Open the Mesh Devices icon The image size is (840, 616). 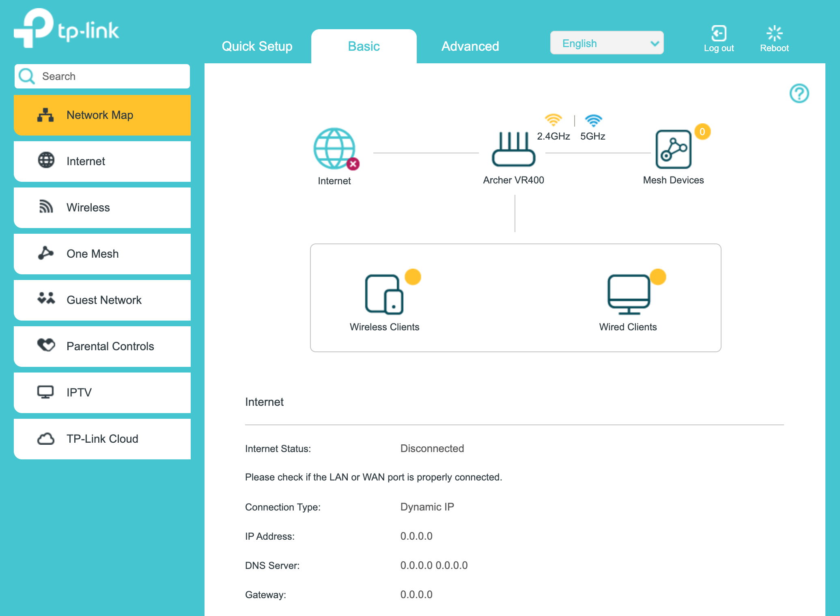[x=673, y=149]
